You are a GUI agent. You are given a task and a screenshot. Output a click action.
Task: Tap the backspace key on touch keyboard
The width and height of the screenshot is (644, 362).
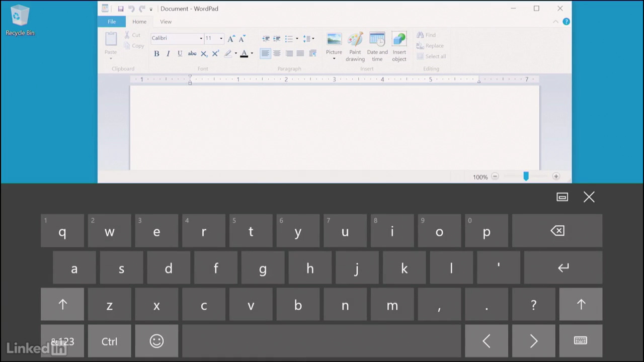coord(557,231)
